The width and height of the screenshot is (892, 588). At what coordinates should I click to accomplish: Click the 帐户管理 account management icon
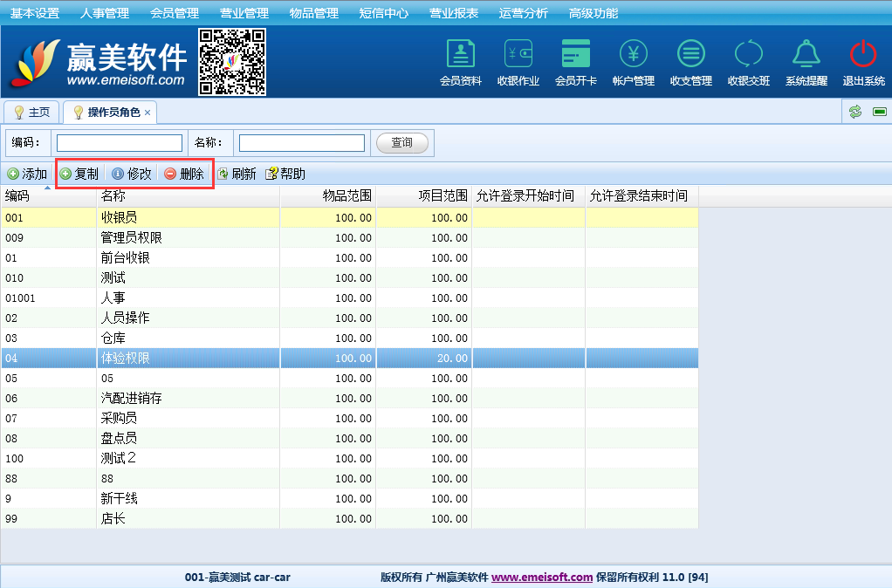coord(633,55)
